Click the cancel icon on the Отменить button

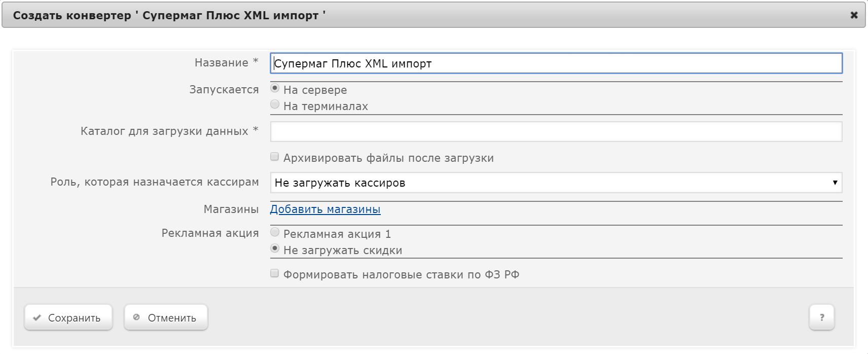tap(136, 317)
